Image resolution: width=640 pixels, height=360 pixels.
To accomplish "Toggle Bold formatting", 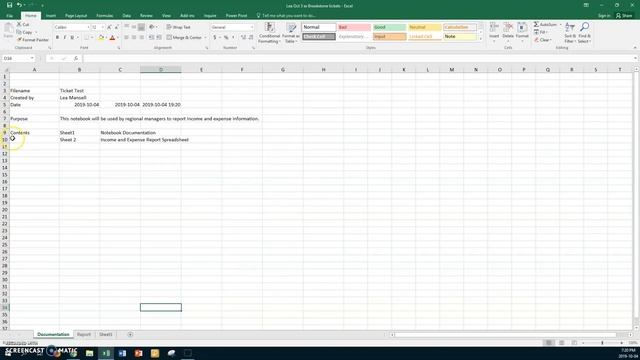I will pyautogui.click(x=57, y=38).
